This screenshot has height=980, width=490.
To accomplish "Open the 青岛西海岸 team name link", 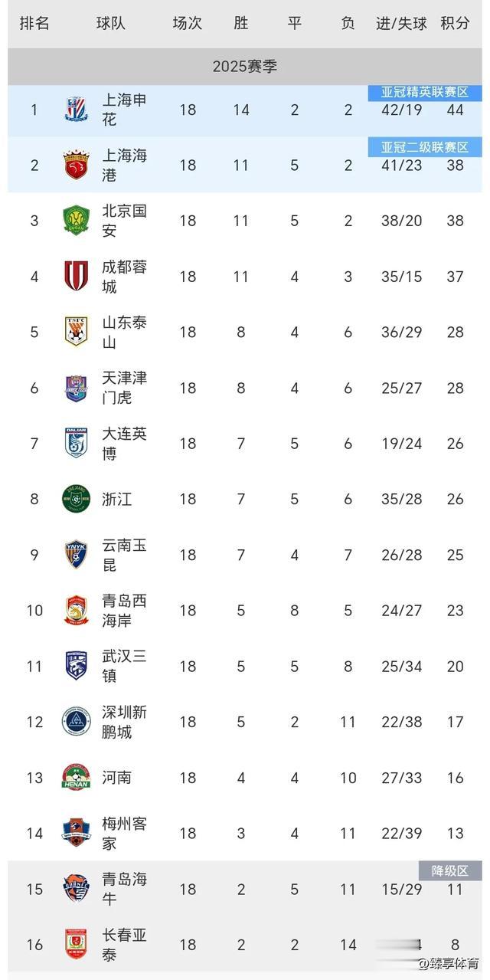I will click(124, 610).
